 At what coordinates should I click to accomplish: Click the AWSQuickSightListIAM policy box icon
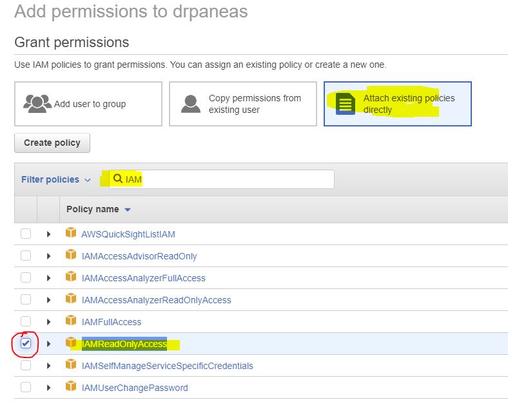(x=71, y=234)
